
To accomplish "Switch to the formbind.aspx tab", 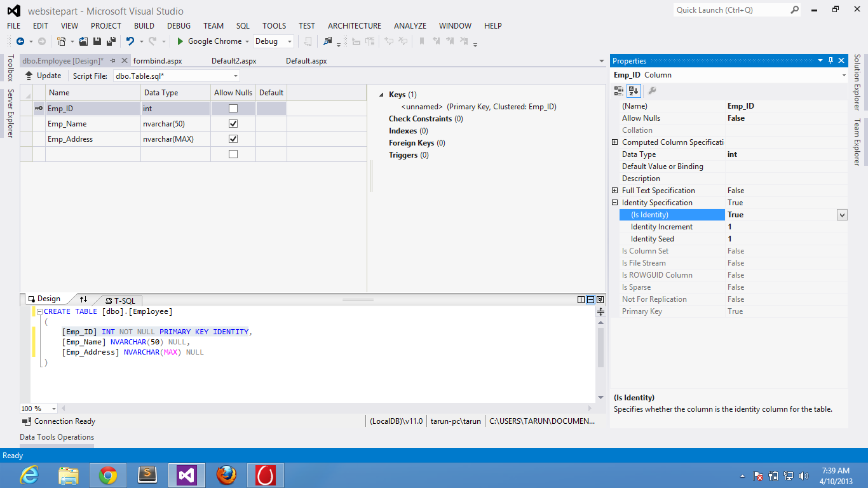I will (x=158, y=60).
